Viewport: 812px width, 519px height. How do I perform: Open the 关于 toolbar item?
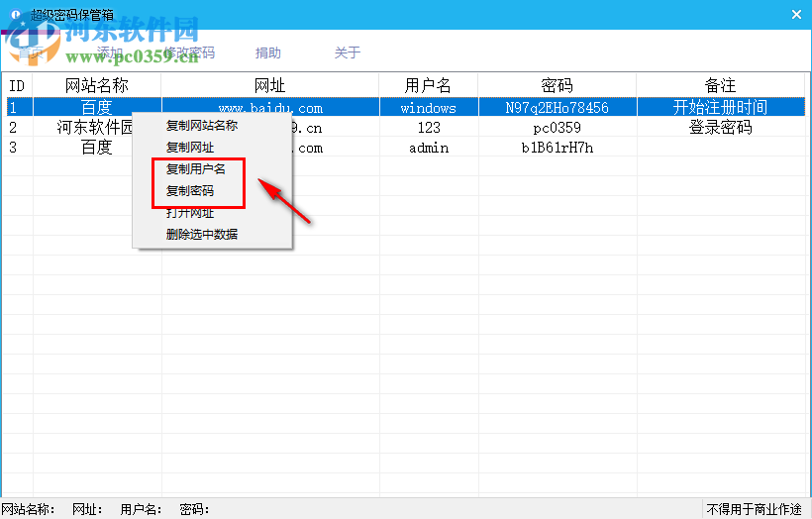click(348, 52)
